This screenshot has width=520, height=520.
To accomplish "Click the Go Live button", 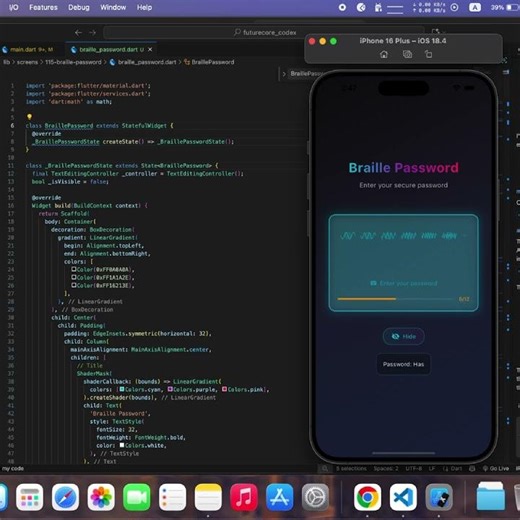I will click(x=496, y=469).
